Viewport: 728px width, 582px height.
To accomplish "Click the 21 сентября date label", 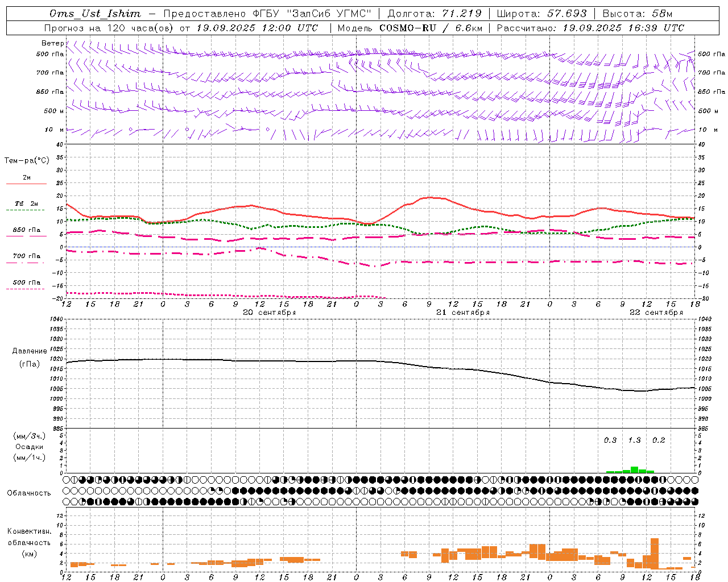I will coord(463,313).
